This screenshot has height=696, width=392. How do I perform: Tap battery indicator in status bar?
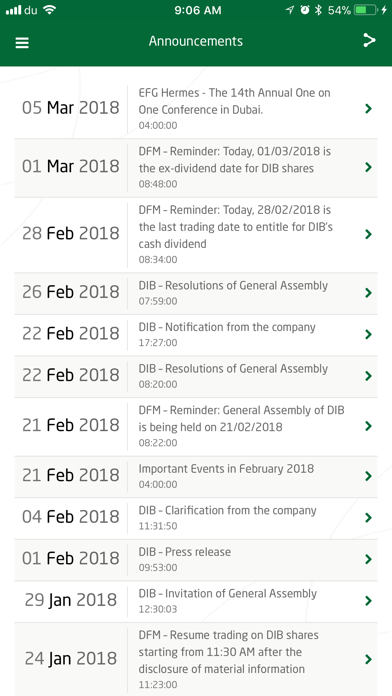[365, 10]
